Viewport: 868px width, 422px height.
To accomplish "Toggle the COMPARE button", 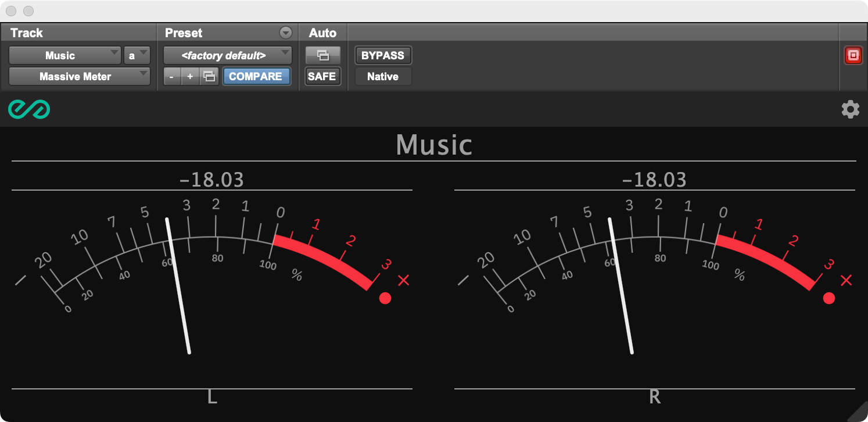I will pos(256,76).
